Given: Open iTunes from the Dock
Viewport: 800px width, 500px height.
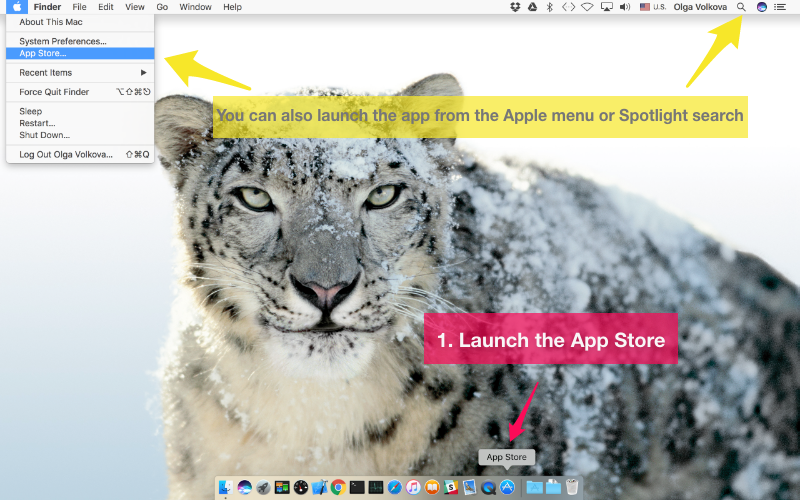Looking at the screenshot, I should coord(413,487).
